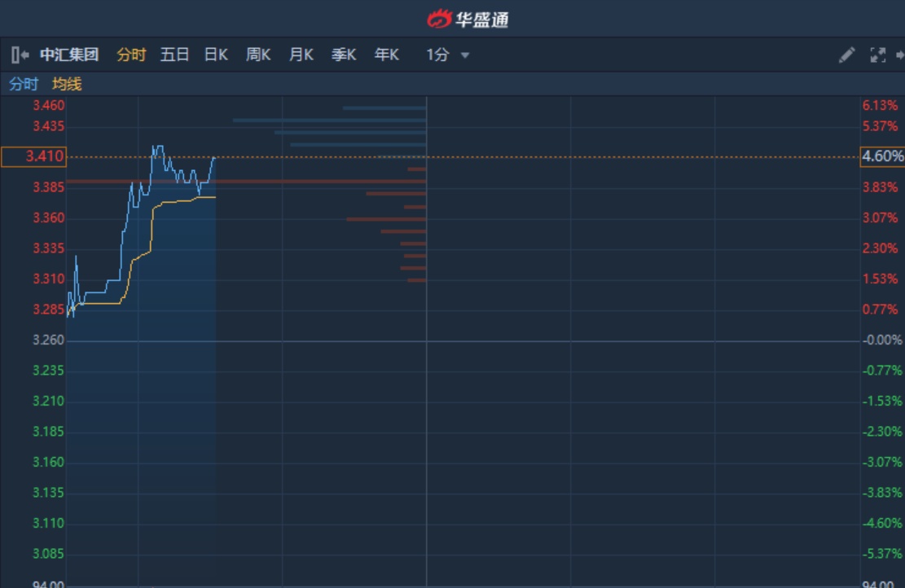905x588 pixels.
Task: Click the 5.37% percentage axis label
Action: pyautogui.click(x=881, y=126)
